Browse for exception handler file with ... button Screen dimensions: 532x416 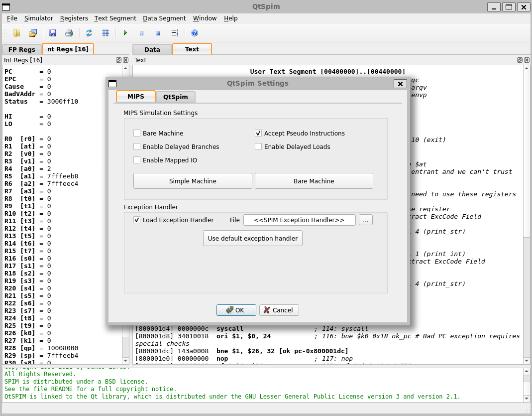(x=366, y=220)
